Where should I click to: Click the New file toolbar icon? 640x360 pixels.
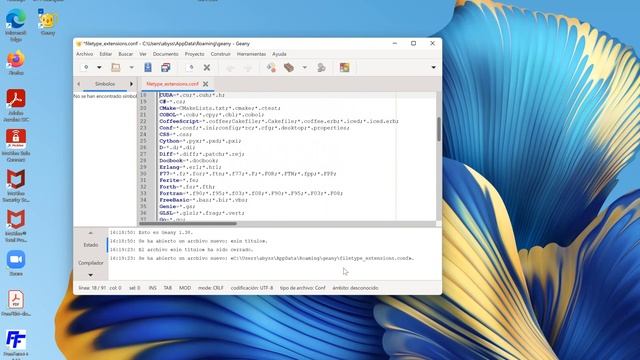(86, 67)
